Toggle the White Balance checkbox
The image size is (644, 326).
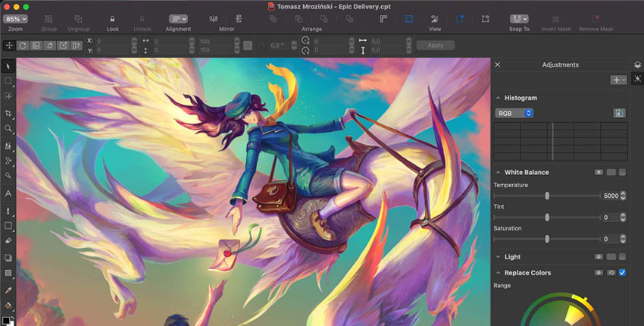point(622,172)
